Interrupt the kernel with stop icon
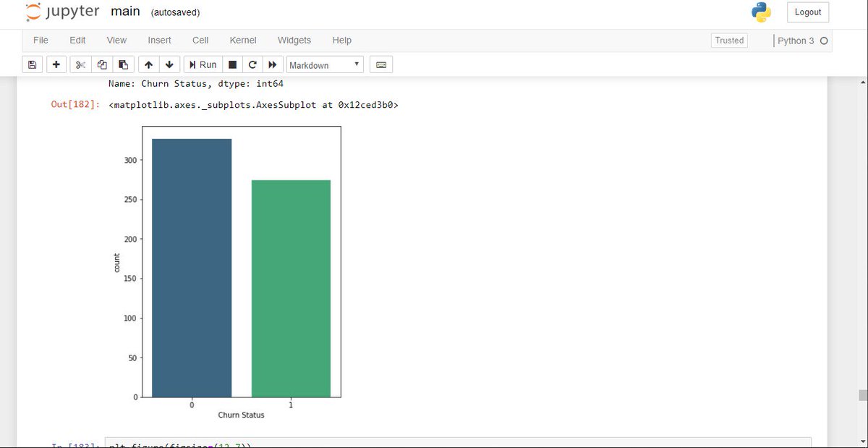The width and height of the screenshot is (868, 448). [x=232, y=64]
